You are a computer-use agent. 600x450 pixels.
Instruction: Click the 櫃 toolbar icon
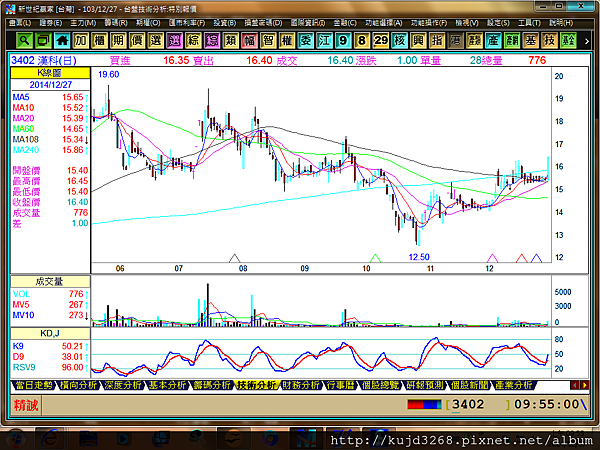pos(99,40)
